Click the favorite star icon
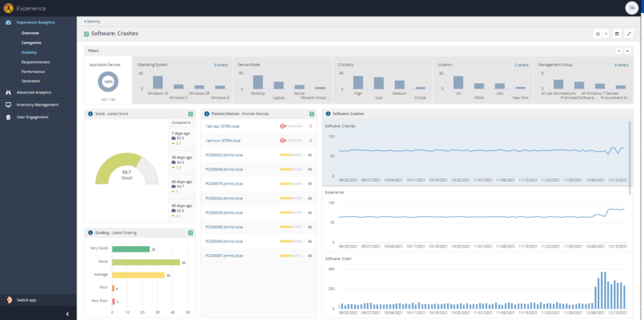644x320 pixels. pos(597,34)
